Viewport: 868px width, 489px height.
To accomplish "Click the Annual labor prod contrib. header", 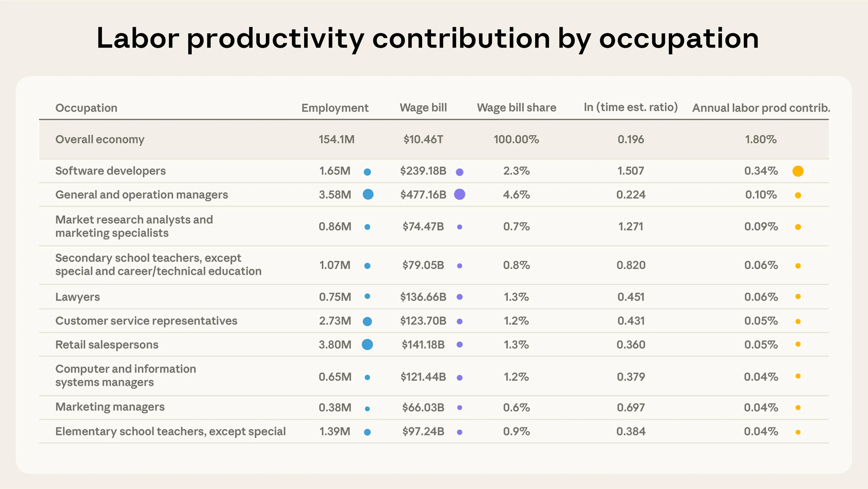I will tap(761, 108).
